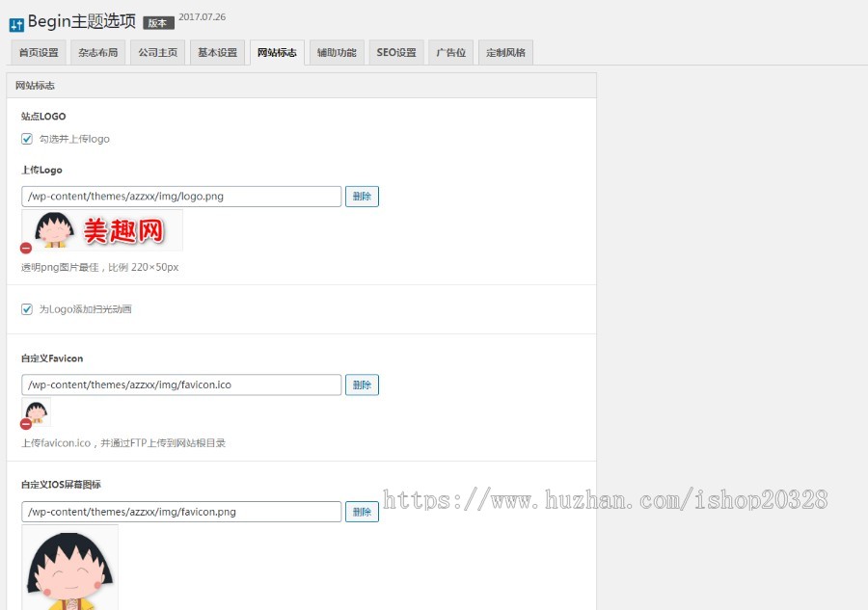868x610 pixels.
Task: Click 删除 button next to favicon.ico path
Action: pos(362,385)
